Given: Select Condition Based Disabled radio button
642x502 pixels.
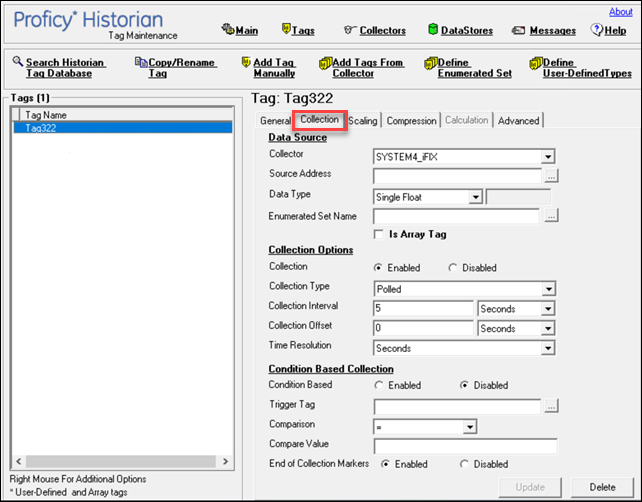Looking at the screenshot, I should click(464, 385).
